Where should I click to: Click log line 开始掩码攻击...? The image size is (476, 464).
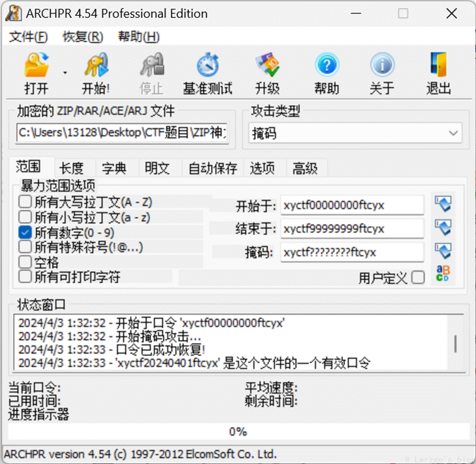coord(110,336)
